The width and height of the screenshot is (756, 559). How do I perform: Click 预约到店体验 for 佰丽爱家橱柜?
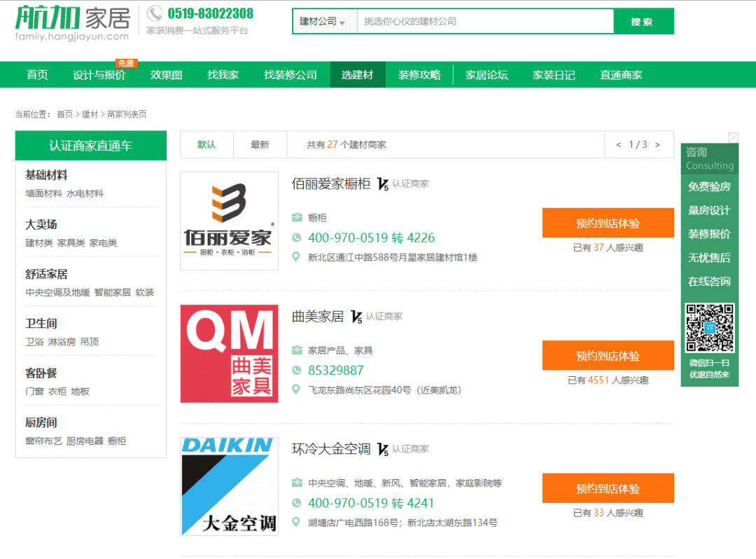click(608, 223)
